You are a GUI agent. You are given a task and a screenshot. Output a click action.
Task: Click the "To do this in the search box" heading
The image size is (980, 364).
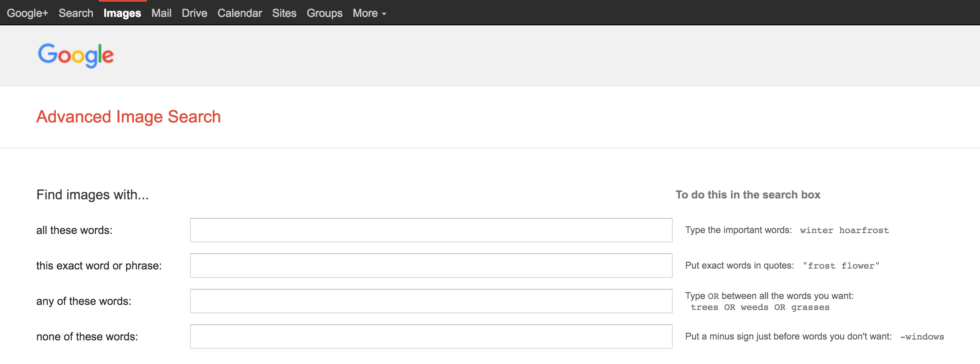(x=748, y=195)
